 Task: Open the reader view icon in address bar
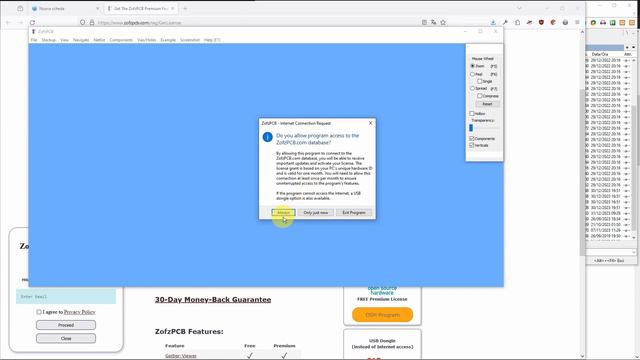pos(424,22)
